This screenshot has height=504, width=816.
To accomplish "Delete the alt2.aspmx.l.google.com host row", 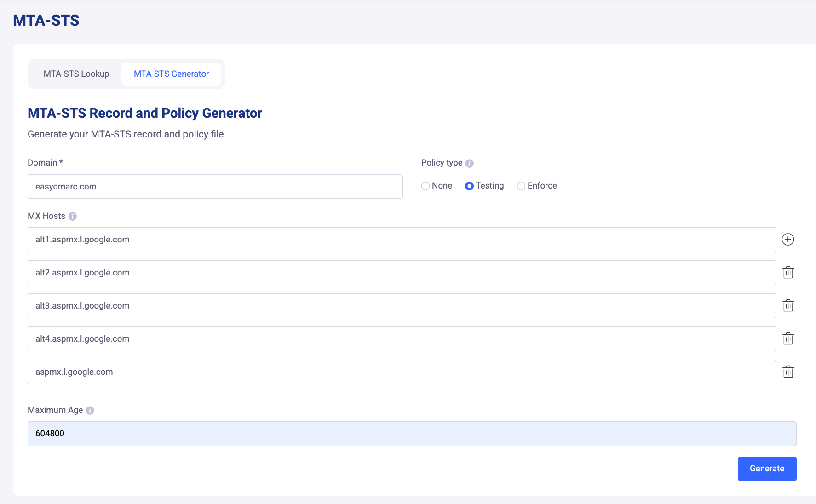I will [x=788, y=273].
